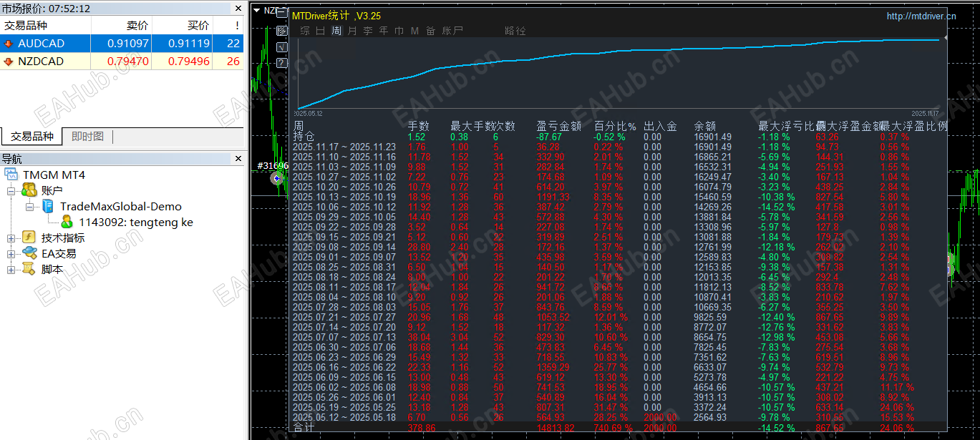Viewport: 980px width, 440px height.
Task: Select the TMGM MT4 tree item
Action: pos(54,175)
